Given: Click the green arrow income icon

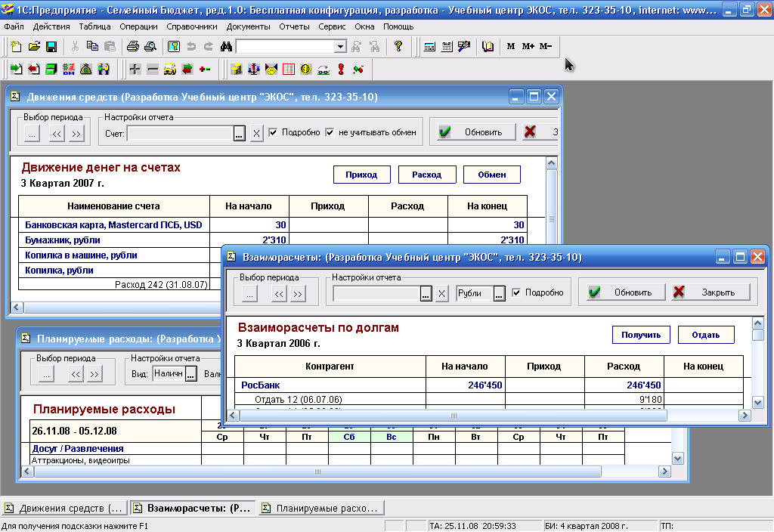Looking at the screenshot, I should (16, 69).
